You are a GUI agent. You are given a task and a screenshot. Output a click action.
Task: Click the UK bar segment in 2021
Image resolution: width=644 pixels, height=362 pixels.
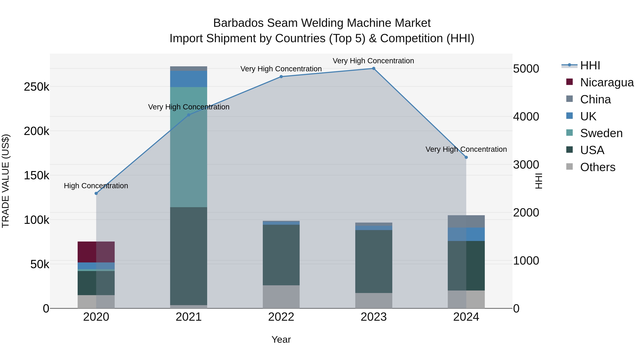[189, 79]
